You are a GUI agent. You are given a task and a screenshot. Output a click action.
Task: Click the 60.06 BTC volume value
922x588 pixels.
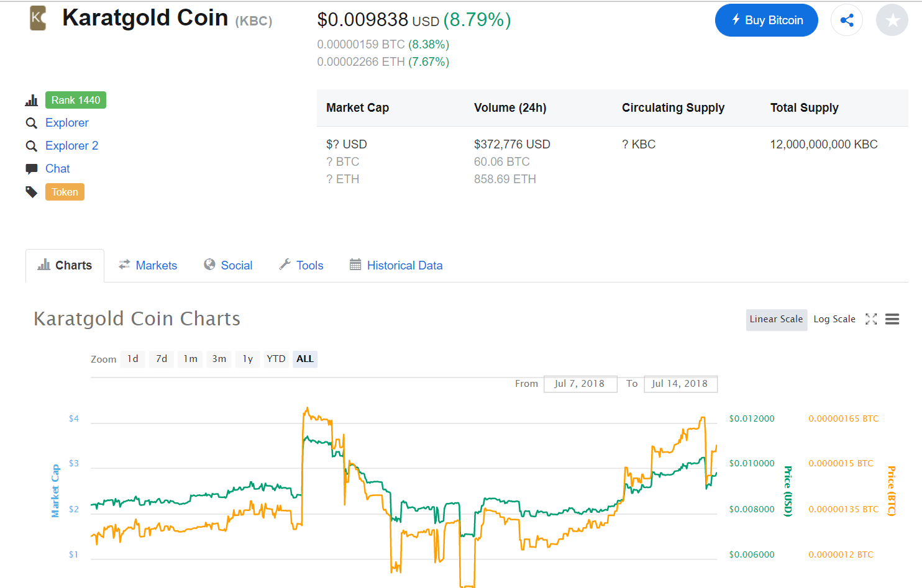point(502,162)
